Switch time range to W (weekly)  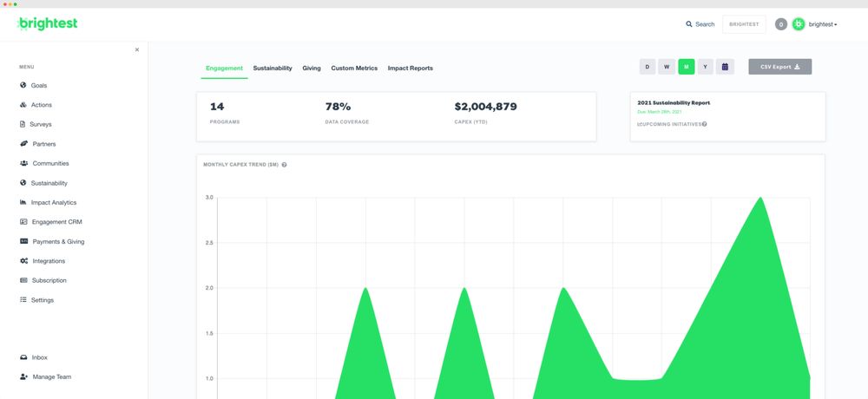[x=667, y=67]
